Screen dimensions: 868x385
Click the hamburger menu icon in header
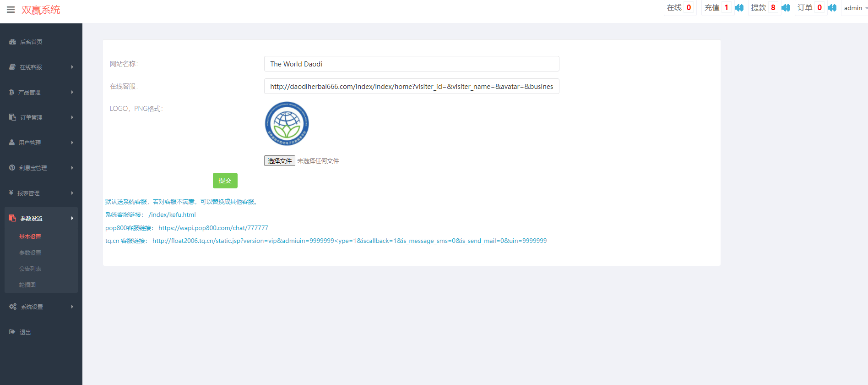[11, 10]
